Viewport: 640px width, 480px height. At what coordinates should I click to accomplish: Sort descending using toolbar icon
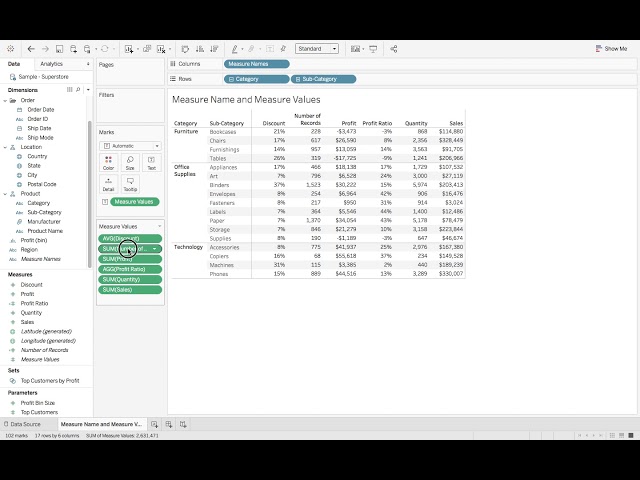pos(214,49)
